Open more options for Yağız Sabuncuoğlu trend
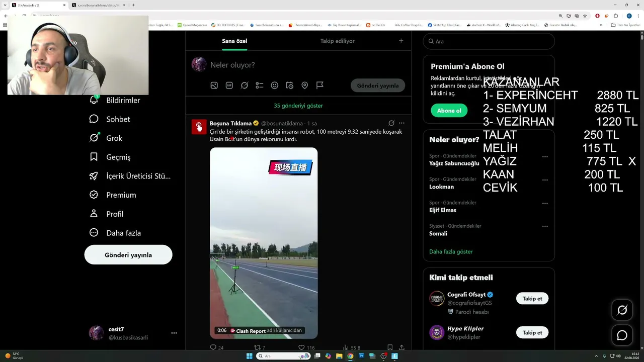 pyautogui.click(x=545, y=157)
